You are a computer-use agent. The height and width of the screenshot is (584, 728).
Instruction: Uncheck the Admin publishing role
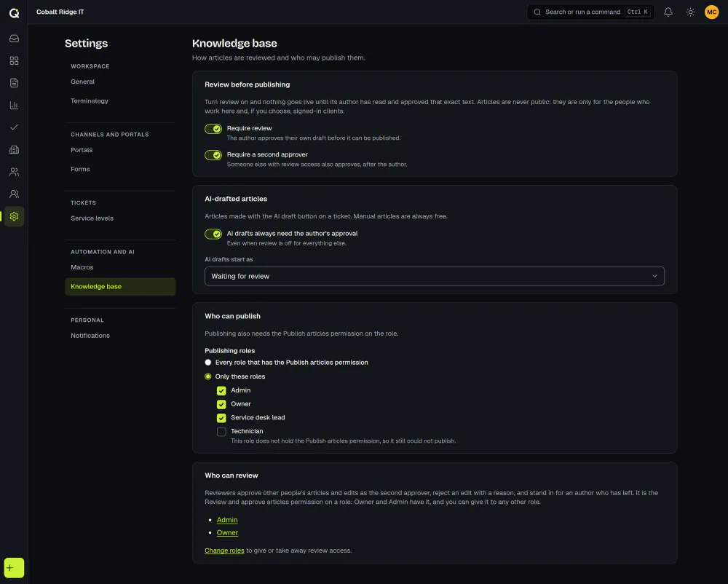pos(221,391)
